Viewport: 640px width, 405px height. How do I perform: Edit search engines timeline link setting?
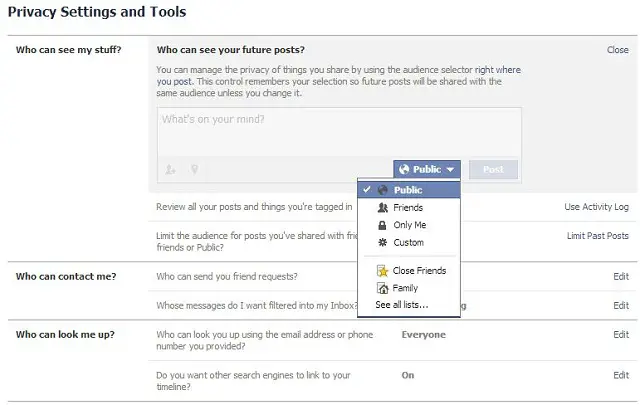point(621,375)
